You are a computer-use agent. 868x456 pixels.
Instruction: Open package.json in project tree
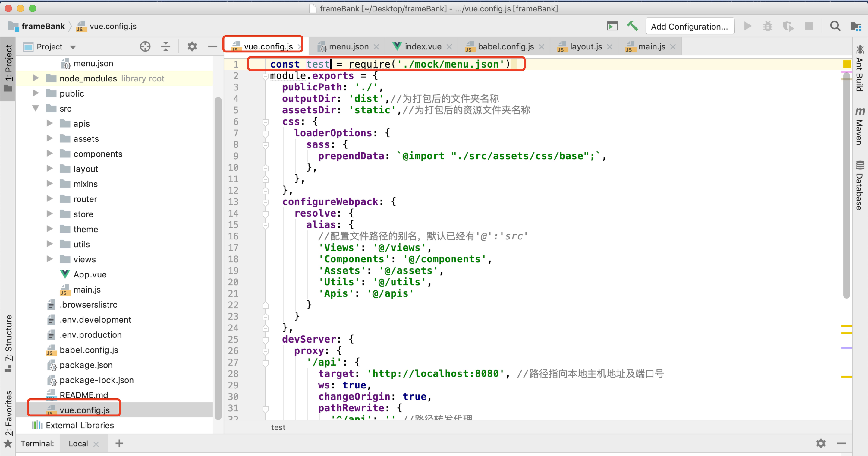[x=86, y=365]
